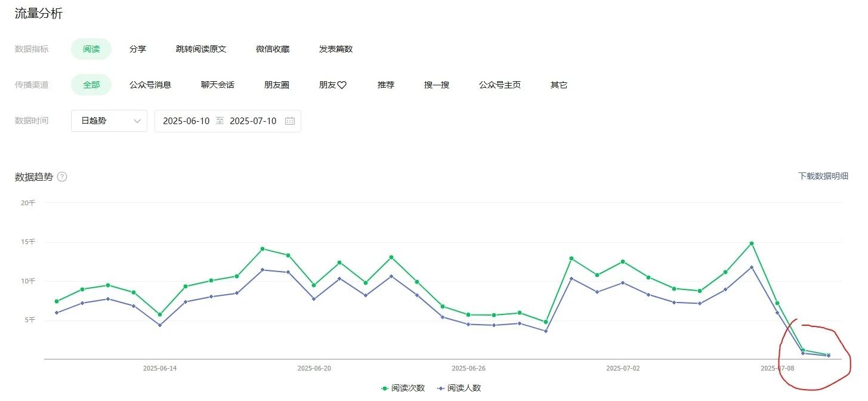
Task: Choose the 搜一搜 channel filter
Action: [437, 85]
